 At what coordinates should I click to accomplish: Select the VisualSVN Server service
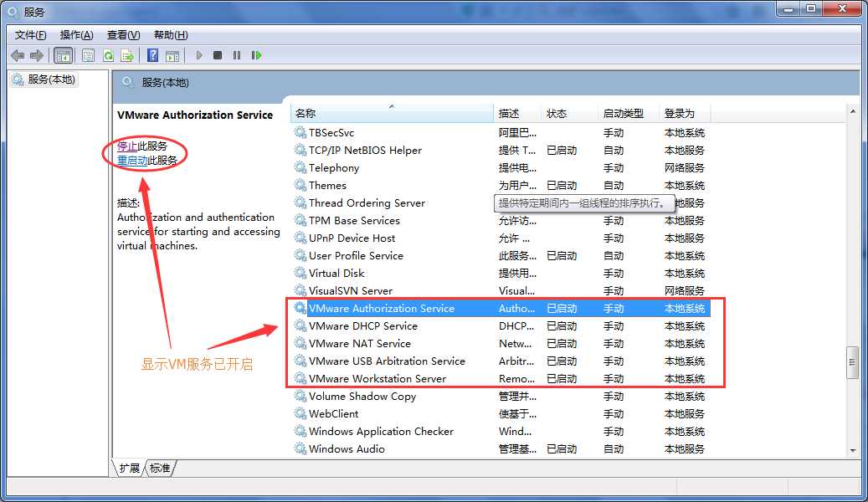click(x=500, y=290)
